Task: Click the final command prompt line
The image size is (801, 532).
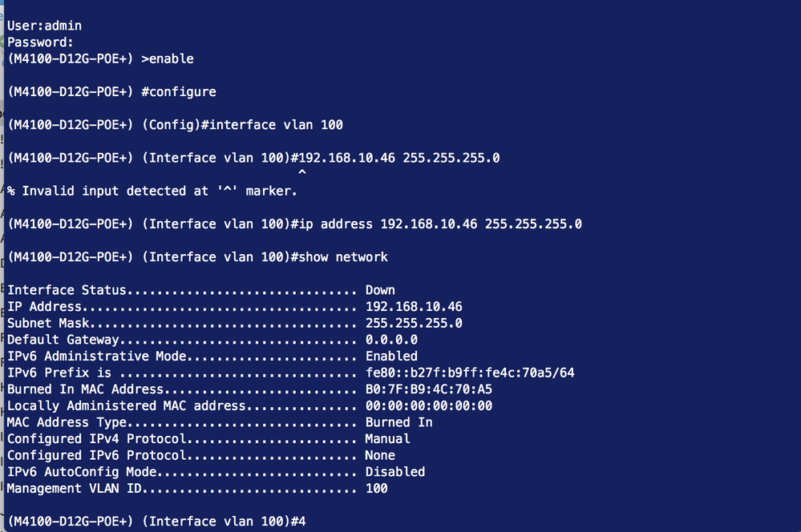Action: pos(156,522)
